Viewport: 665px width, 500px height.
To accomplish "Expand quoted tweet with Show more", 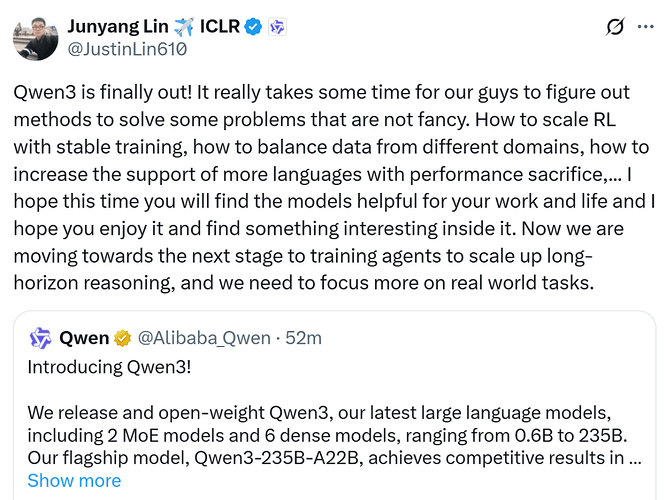I will [x=74, y=480].
